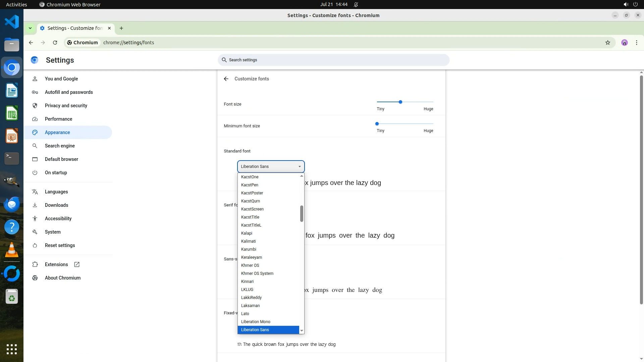
Task: Click the back arrow beside Customize fonts
Action: 226,79
